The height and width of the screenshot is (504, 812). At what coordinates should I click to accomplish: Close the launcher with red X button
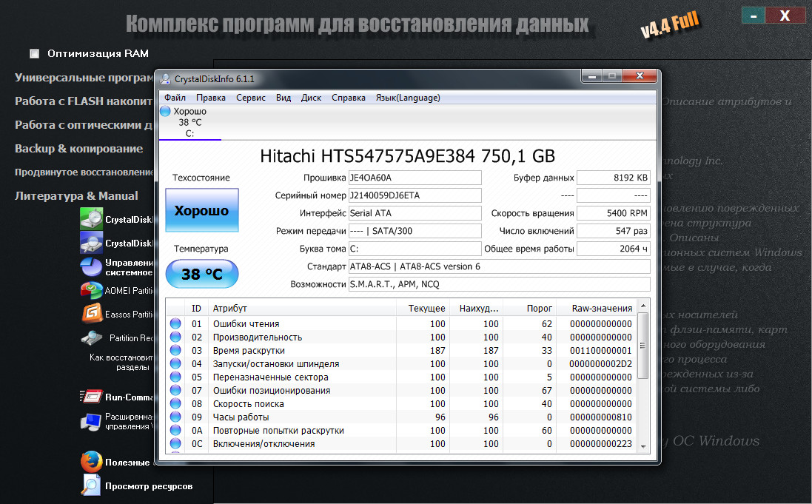pyautogui.click(x=785, y=16)
